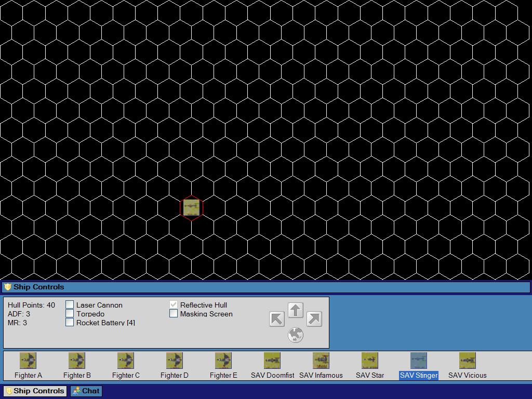Click the Fighter E label
This screenshot has width=532, height=399.
[223, 375]
